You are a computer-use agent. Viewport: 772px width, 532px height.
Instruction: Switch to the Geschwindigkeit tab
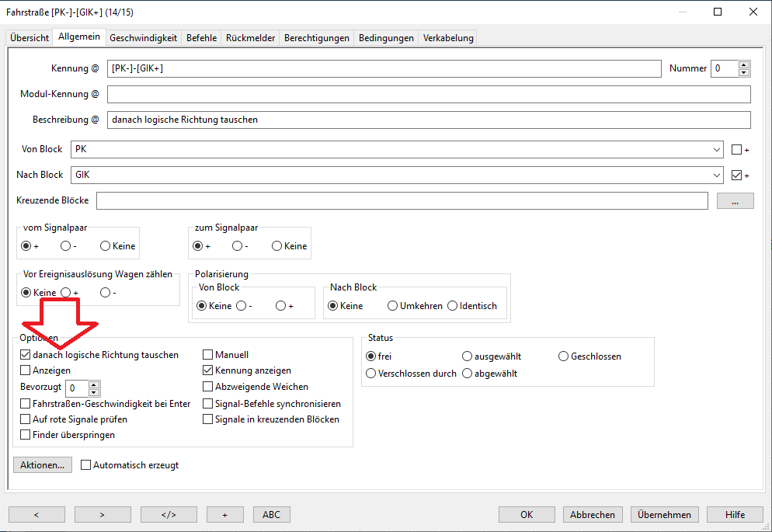tap(143, 38)
